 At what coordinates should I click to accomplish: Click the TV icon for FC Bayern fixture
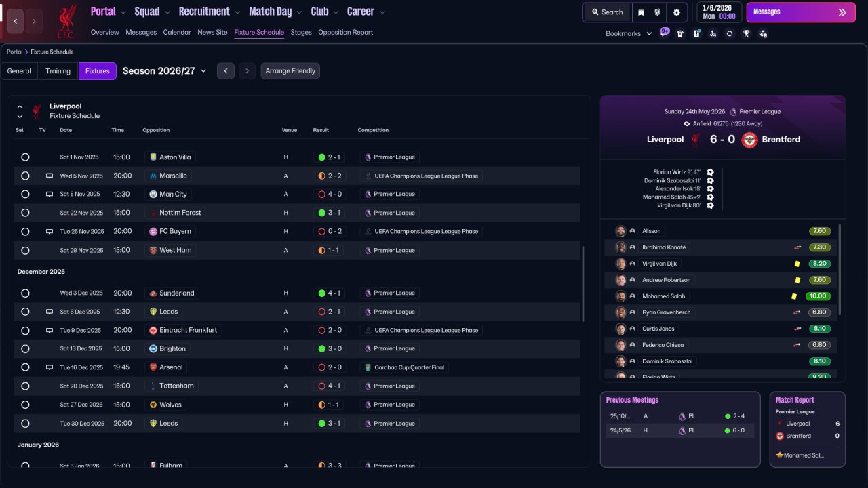click(x=50, y=231)
